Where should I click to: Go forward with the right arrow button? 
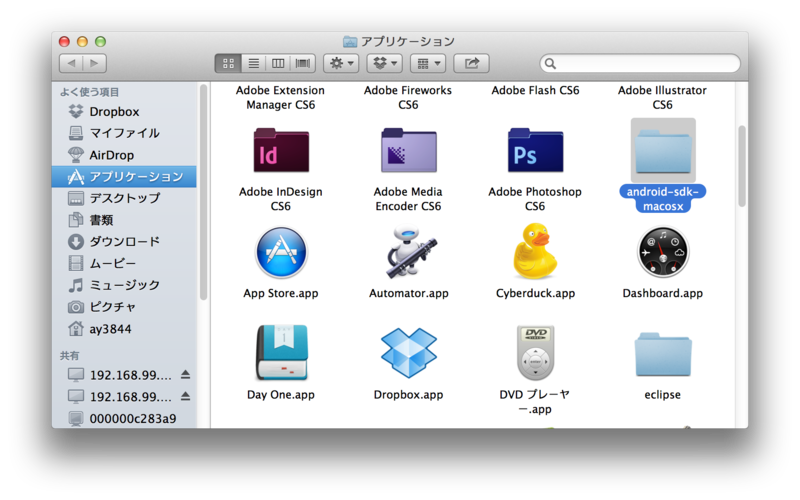point(95,63)
